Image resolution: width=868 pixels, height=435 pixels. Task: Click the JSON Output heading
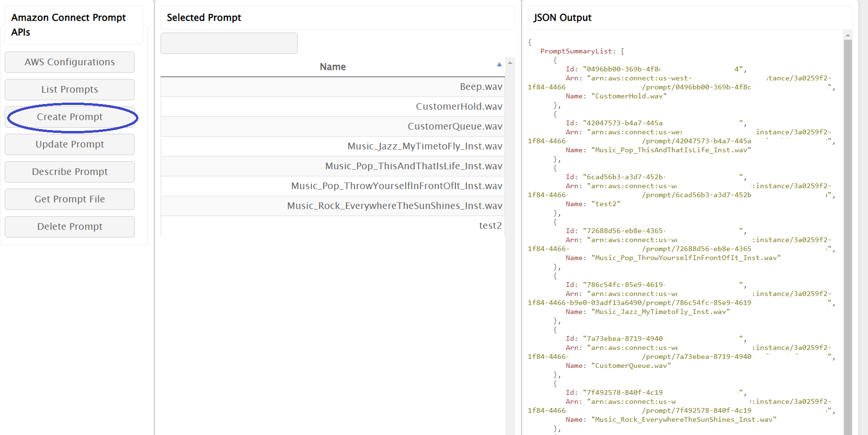[562, 17]
